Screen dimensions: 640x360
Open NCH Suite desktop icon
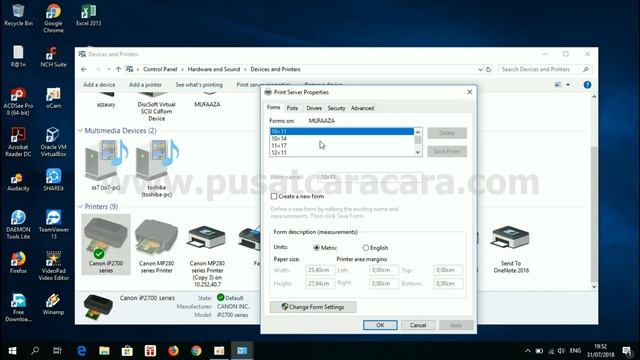tap(53, 56)
